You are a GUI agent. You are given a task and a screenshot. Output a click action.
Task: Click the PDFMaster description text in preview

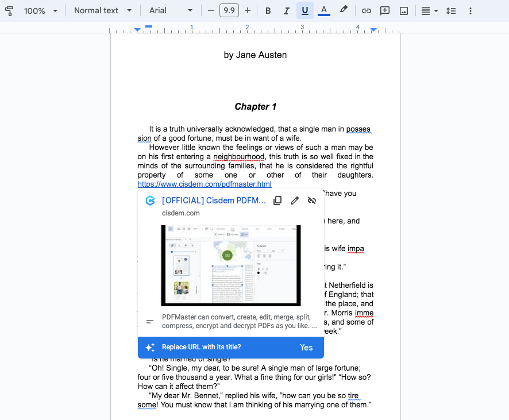click(x=239, y=321)
